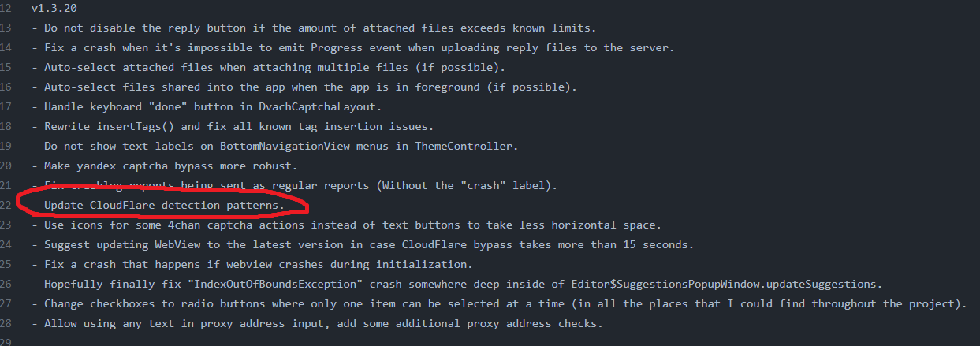Click the crashlog reports line
This screenshot has height=346, width=980.
coord(294,185)
